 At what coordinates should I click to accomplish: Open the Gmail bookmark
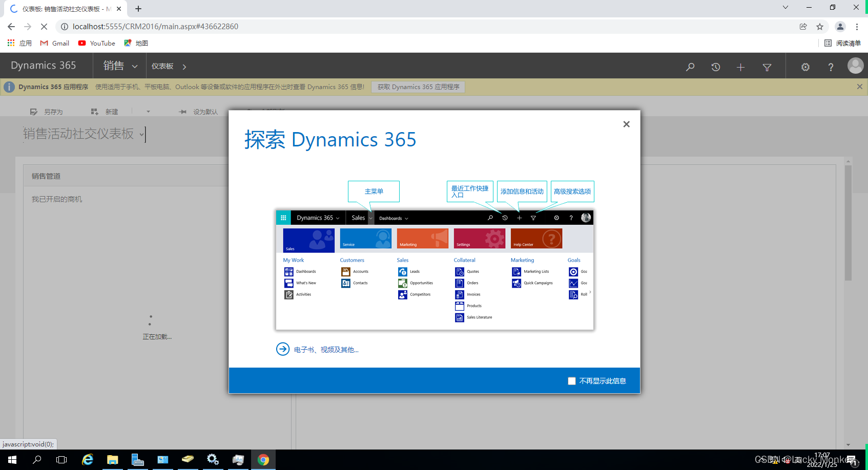(55, 43)
